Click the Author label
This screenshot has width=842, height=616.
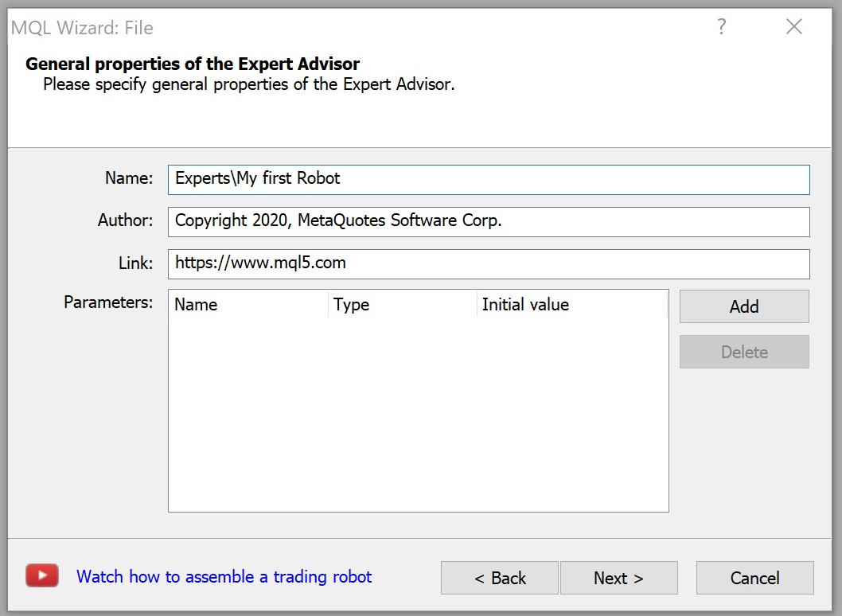coord(125,220)
